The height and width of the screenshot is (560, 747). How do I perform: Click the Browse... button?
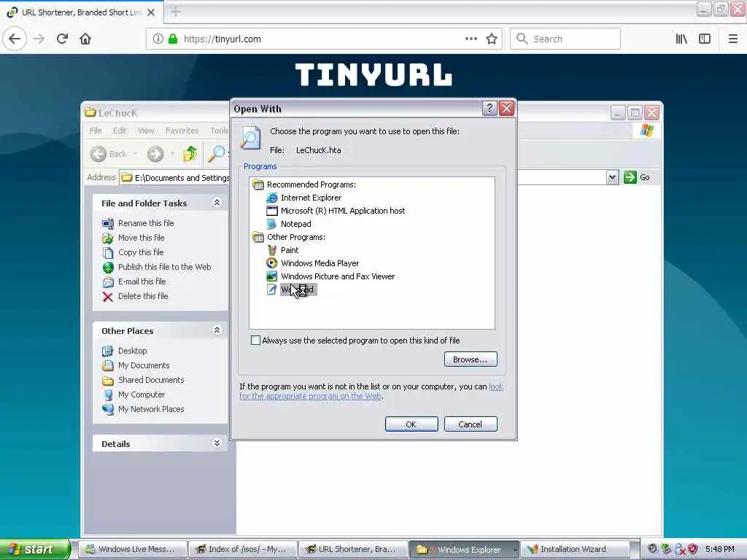coord(471,359)
